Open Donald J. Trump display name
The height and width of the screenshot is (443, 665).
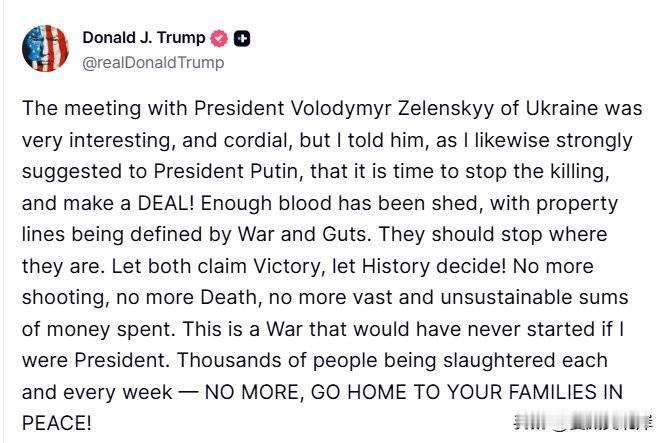click(144, 38)
